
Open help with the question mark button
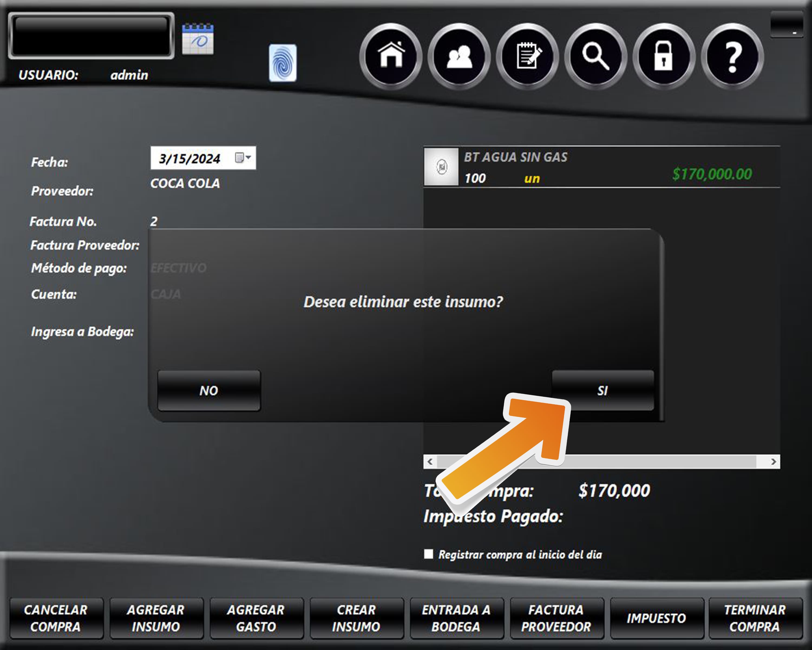pyautogui.click(x=732, y=56)
